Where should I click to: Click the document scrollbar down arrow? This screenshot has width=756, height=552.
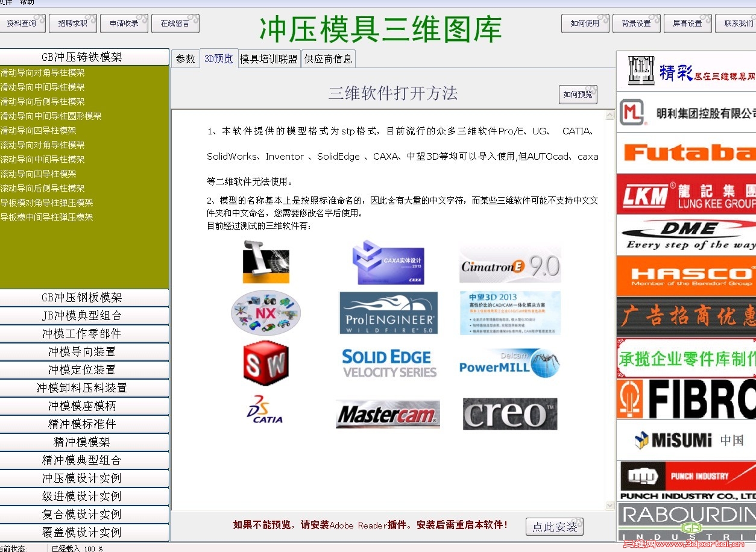pyautogui.click(x=610, y=506)
